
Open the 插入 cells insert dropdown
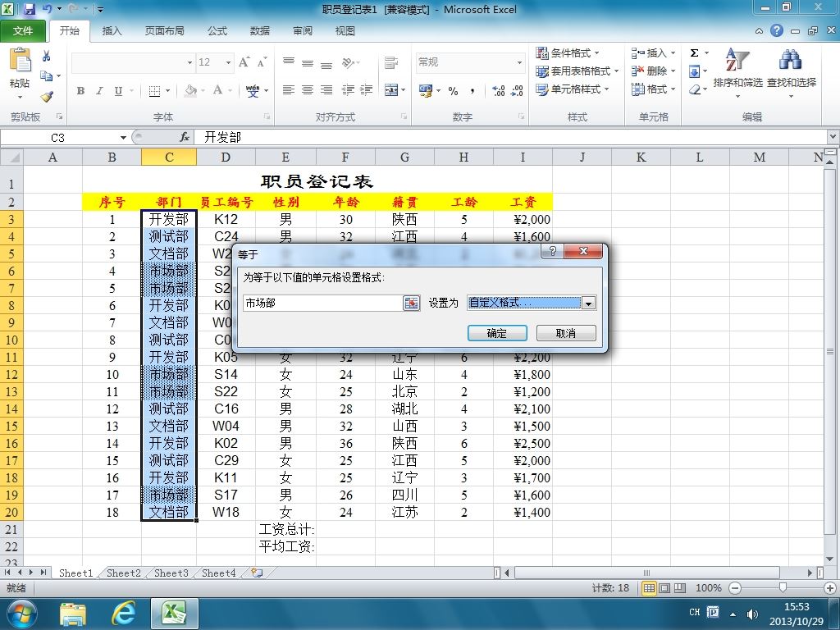coord(653,53)
